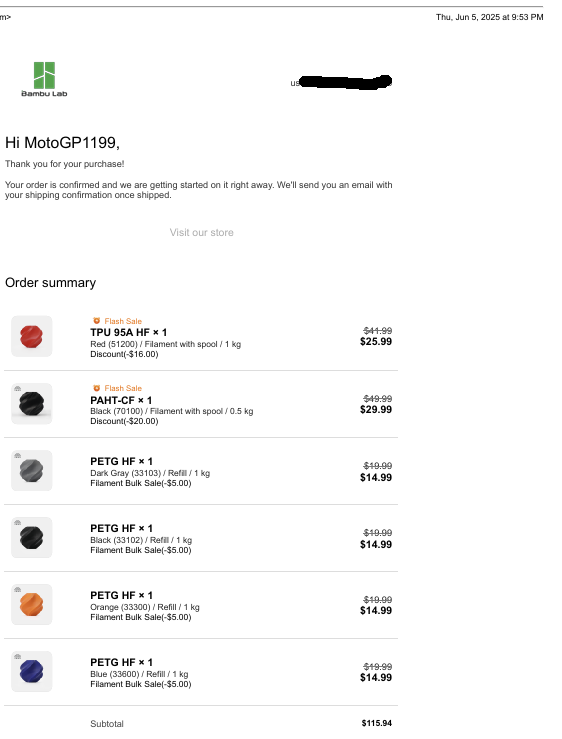Click the $25.99 price for TPU 95A
Image resolution: width=562 pixels, height=739 pixels.
[376, 342]
